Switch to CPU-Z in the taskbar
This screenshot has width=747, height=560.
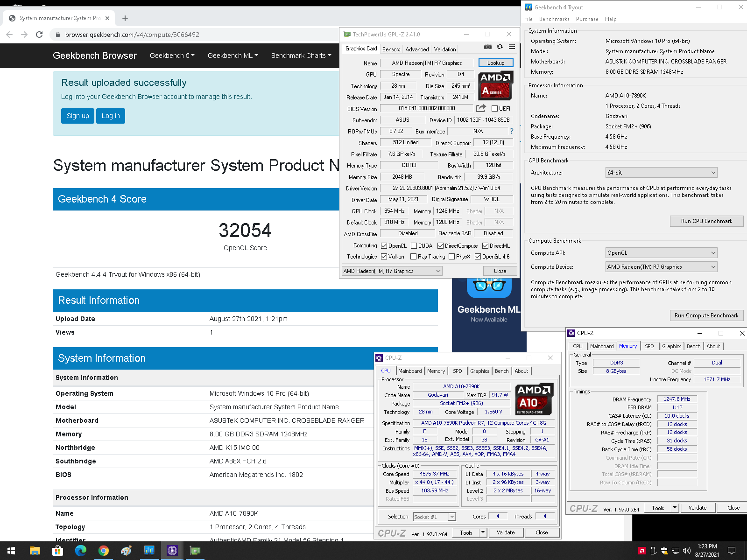click(172, 551)
